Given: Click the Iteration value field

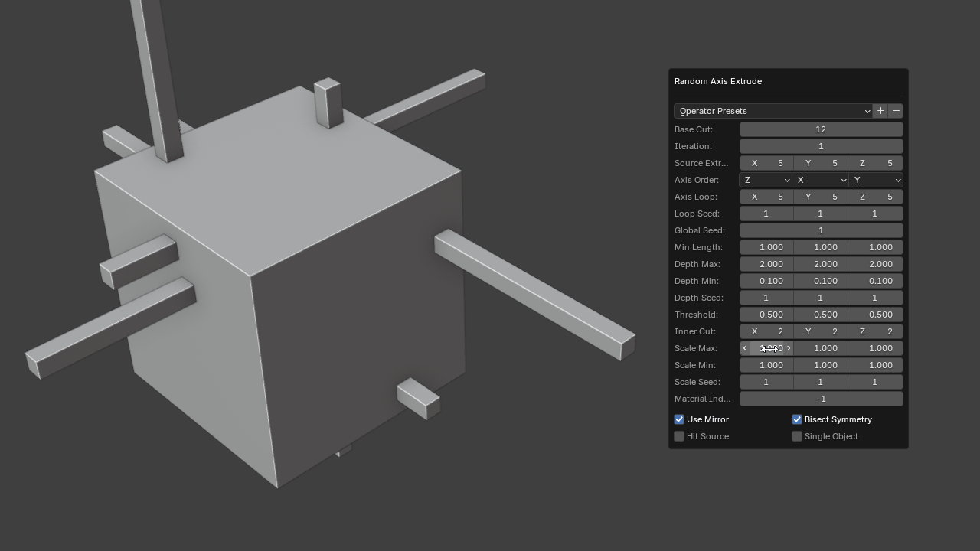Looking at the screenshot, I should 821,146.
